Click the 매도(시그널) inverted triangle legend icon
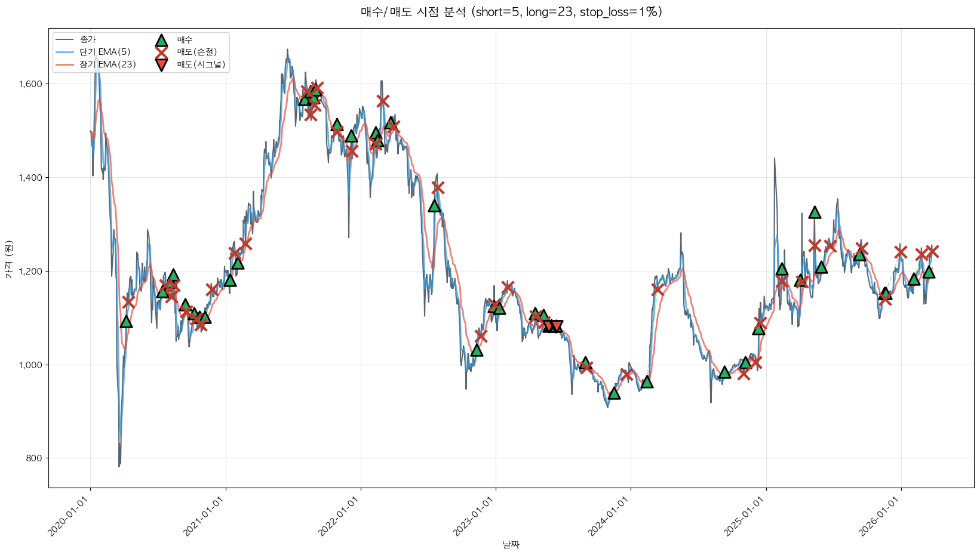Screen dimensions: 980x555 pyautogui.click(x=161, y=64)
